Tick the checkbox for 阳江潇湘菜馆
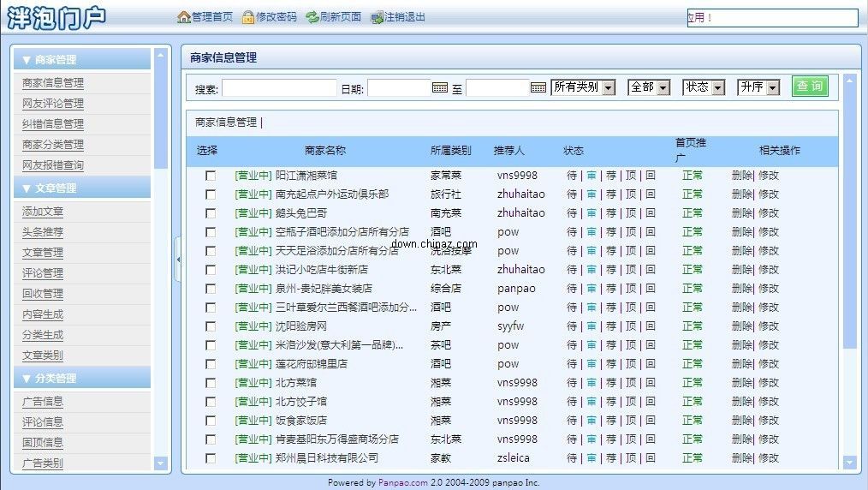868x490 pixels. click(211, 176)
